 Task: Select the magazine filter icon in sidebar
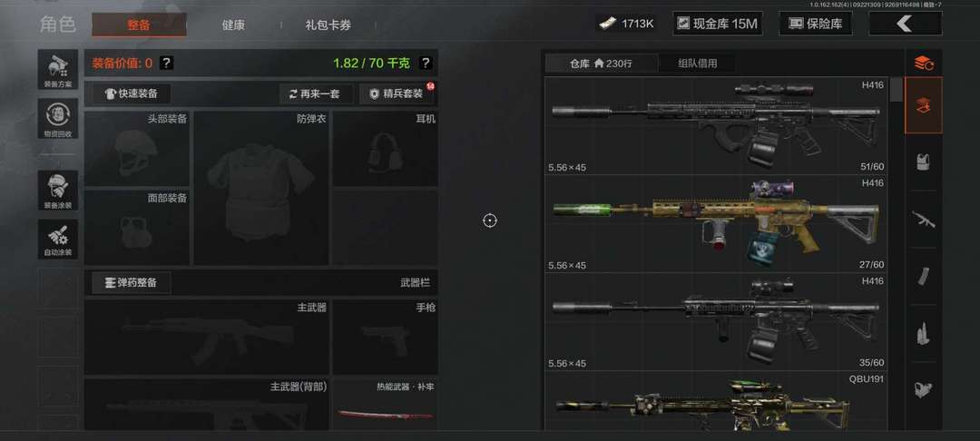click(x=923, y=276)
